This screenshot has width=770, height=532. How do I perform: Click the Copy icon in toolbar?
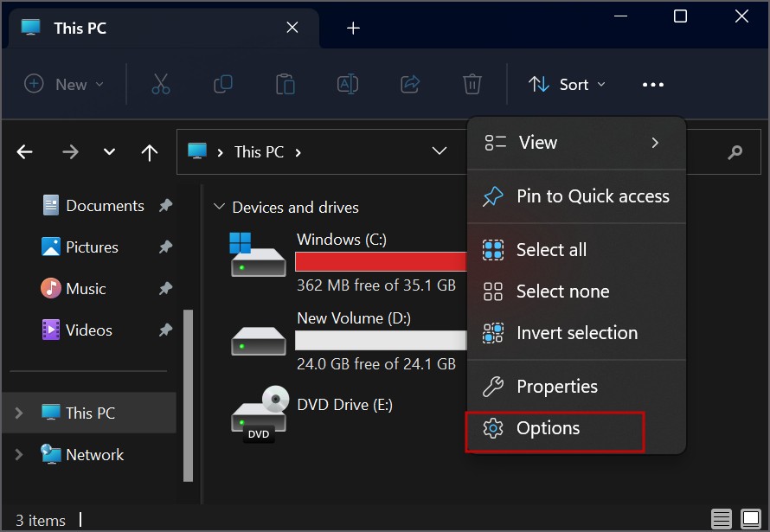tap(223, 85)
